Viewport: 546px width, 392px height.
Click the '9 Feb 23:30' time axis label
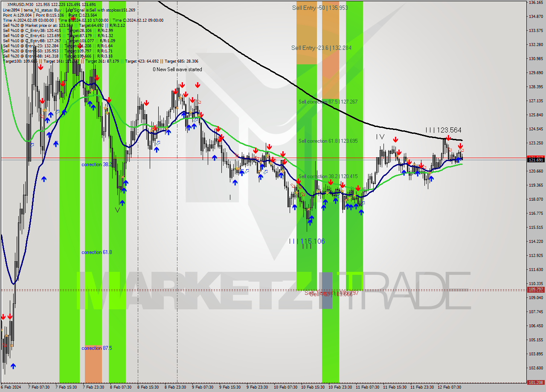(257, 387)
